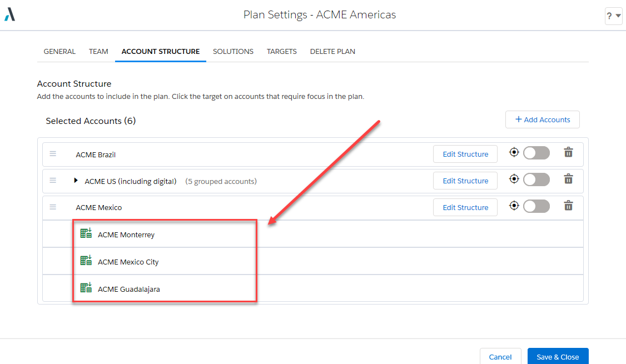
Task: Delete the ACME Brazil account row
Action: click(x=568, y=152)
